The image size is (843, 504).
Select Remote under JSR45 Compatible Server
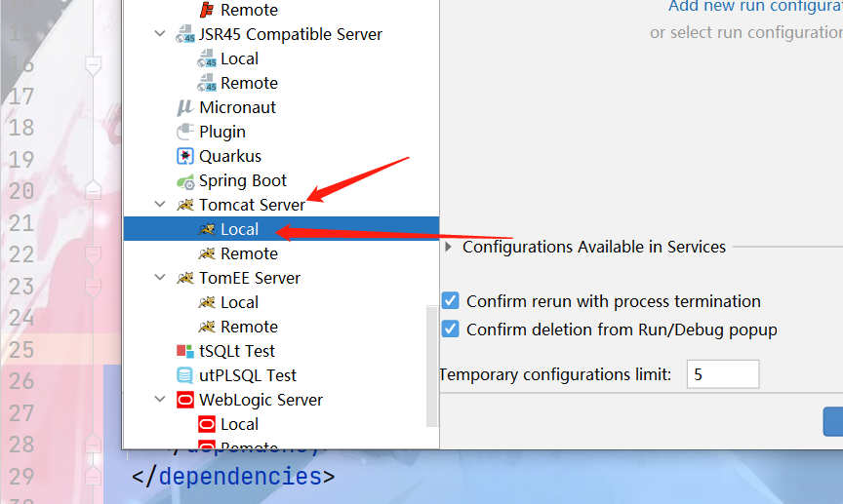[x=249, y=83]
